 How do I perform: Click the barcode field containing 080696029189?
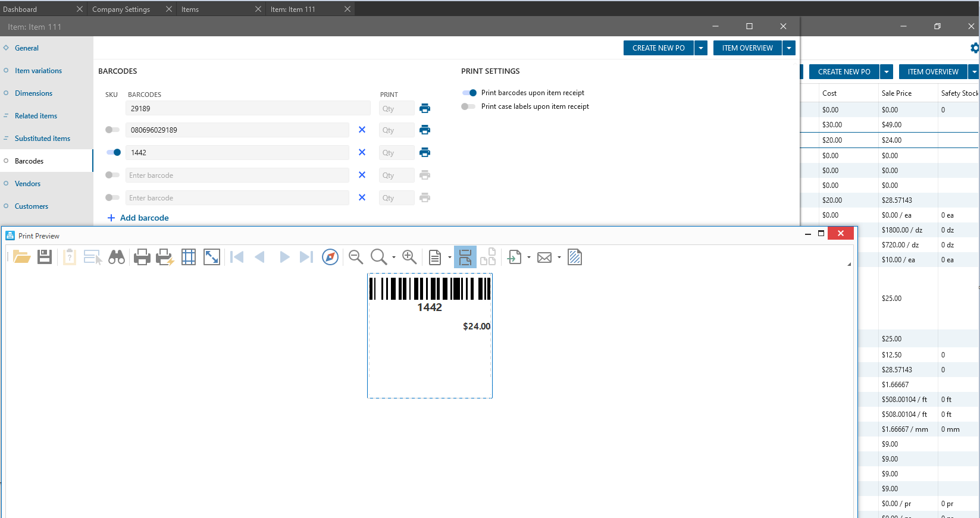237,130
